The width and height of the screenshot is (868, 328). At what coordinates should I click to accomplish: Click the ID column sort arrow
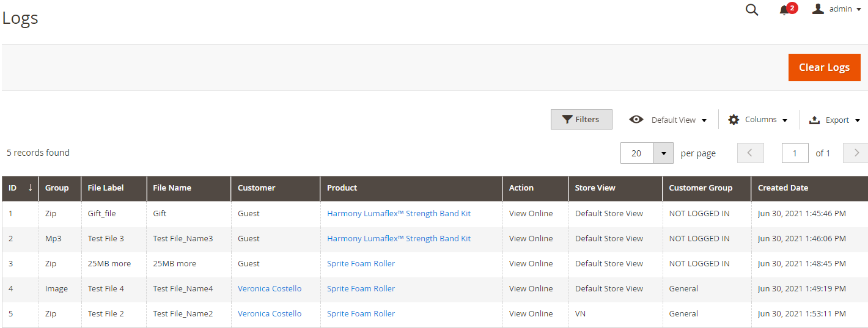(30, 188)
